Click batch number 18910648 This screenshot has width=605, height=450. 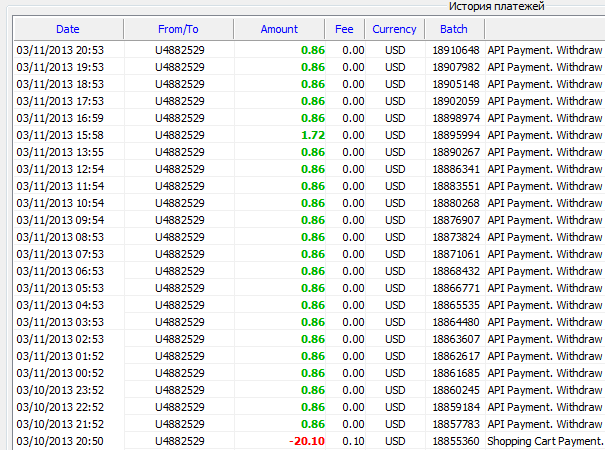[456, 50]
